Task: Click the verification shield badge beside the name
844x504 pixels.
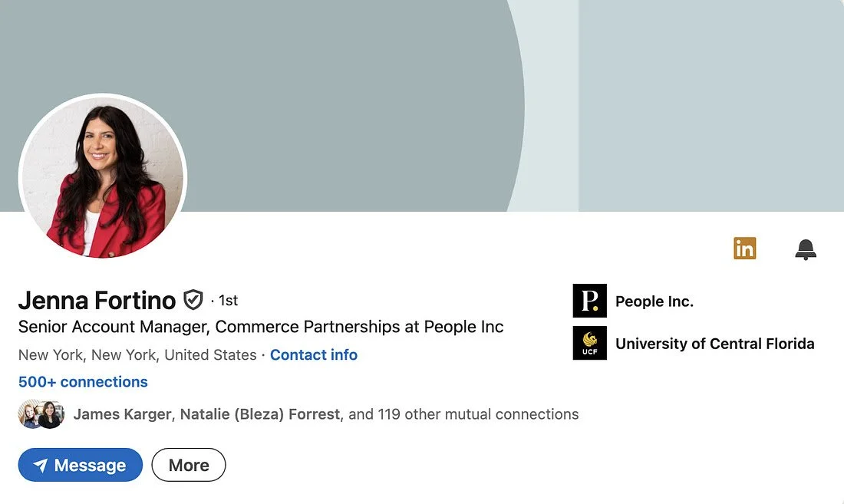Action: point(193,300)
